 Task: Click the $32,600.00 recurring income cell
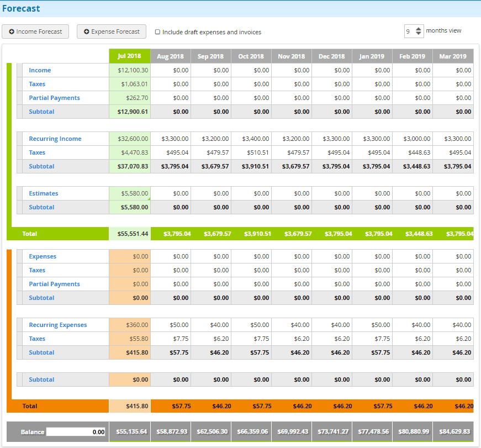tap(130, 139)
